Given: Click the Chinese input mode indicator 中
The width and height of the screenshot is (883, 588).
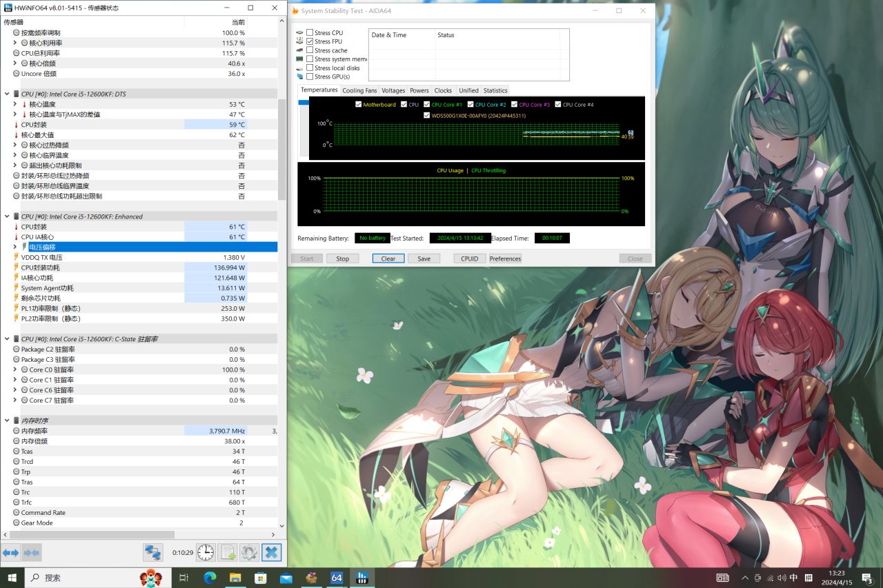Looking at the screenshot, I should (x=793, y=578).
